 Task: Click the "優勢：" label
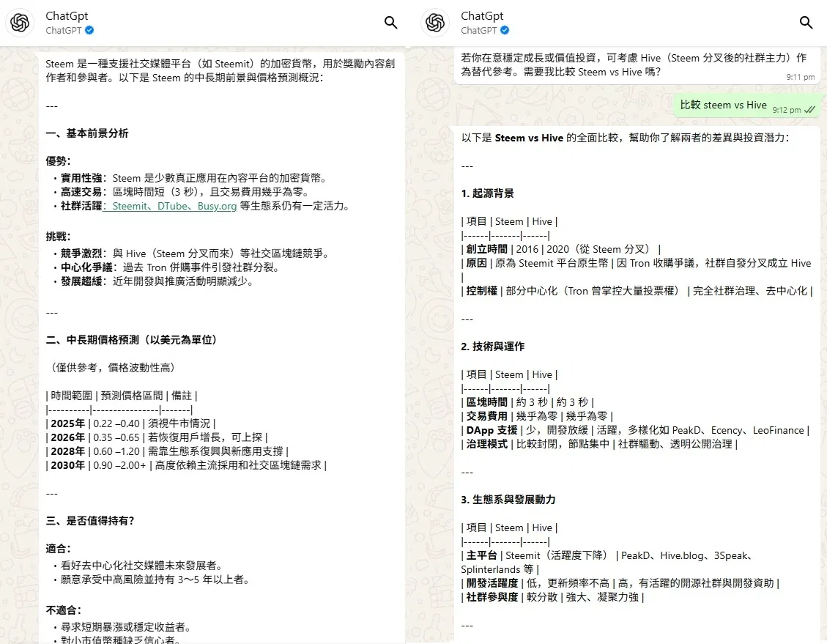59,161
